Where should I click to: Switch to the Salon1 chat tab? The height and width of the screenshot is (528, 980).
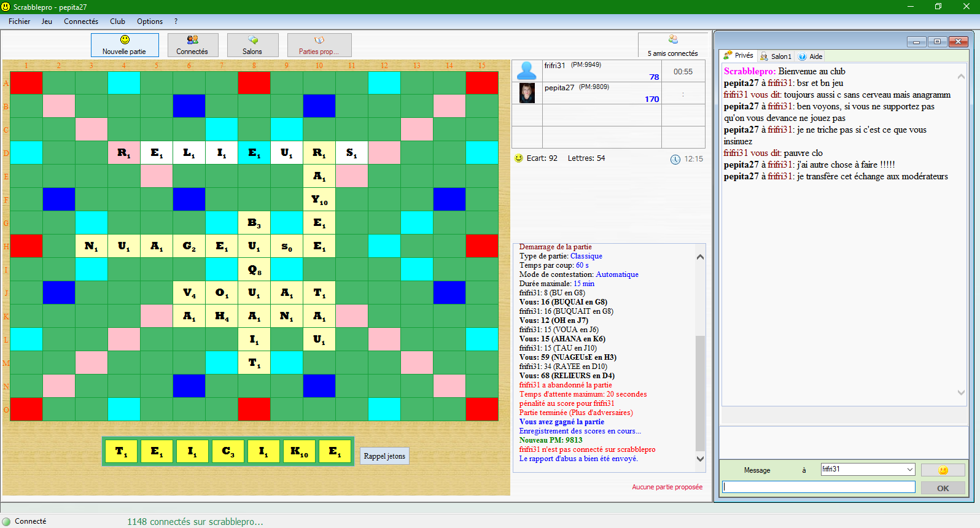[x=776, y=56]
